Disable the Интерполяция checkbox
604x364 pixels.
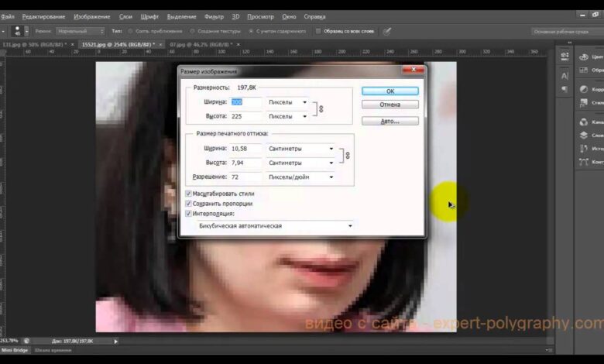189,213
